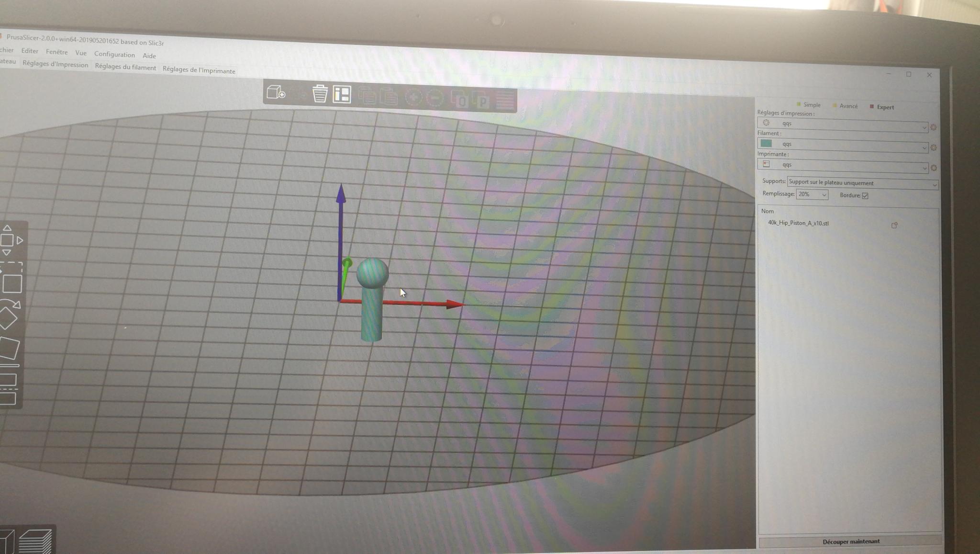Toggle the Bordure checkbox

point(865,195)
